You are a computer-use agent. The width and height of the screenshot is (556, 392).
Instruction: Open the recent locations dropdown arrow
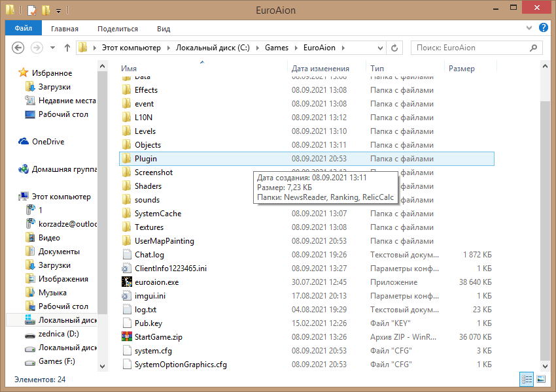tap(52, 48)
